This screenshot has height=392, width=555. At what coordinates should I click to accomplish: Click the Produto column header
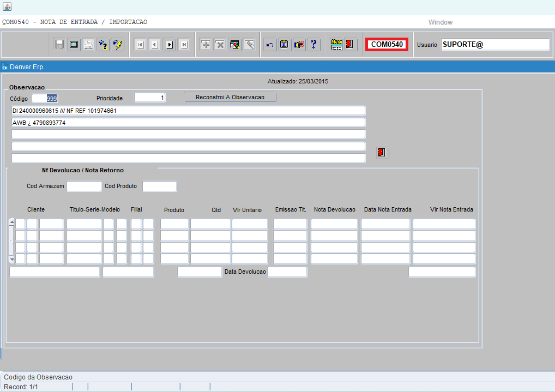[x=174, y=210]
